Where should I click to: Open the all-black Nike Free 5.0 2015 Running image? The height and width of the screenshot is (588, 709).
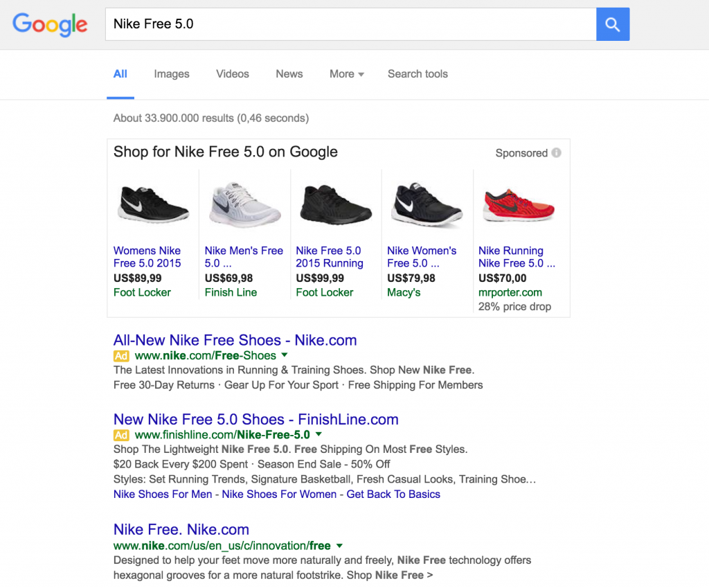pyautogui.click(x=336, y=204)
